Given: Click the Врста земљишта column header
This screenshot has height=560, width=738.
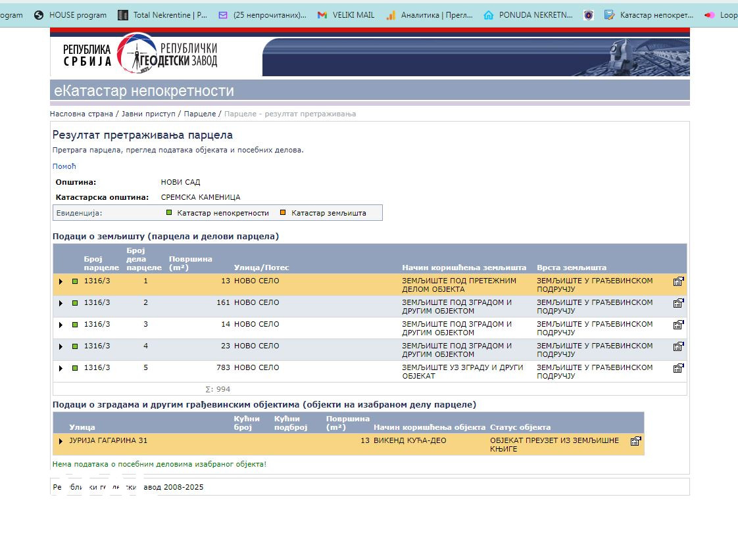Looking at the screenshot, I should (x=572, y=268).
